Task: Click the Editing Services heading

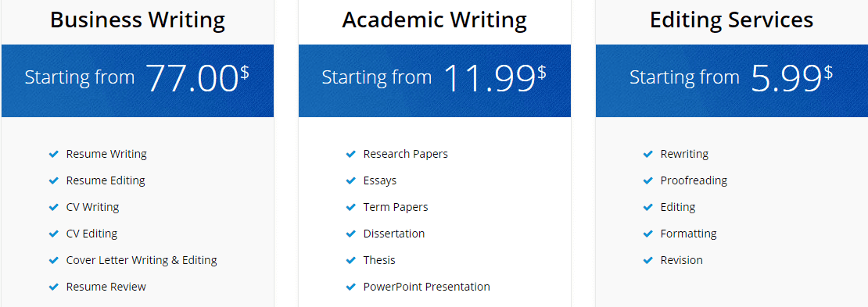Action: 731,20
